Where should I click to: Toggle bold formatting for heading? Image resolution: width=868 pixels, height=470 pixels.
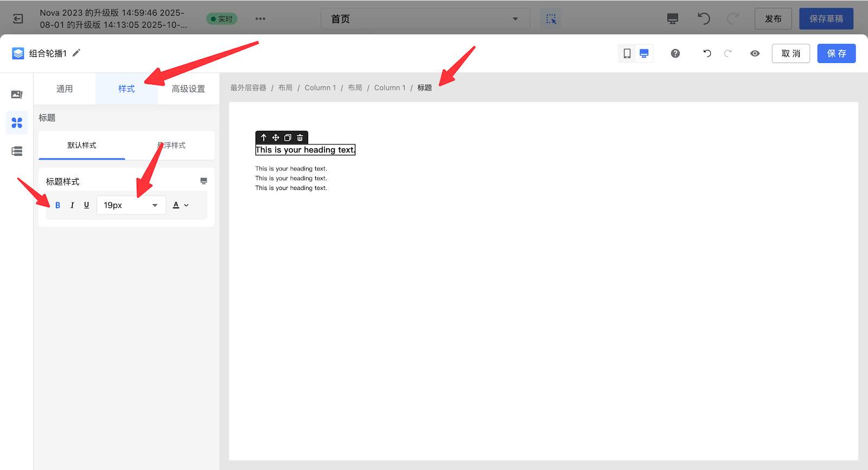(58, 205)
